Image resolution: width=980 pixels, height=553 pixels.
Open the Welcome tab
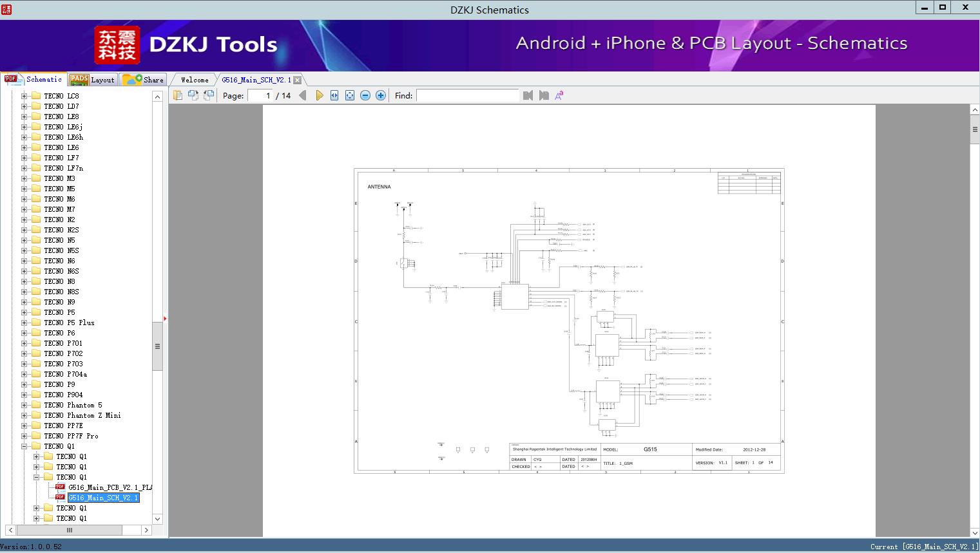click(x=194, y=80)
